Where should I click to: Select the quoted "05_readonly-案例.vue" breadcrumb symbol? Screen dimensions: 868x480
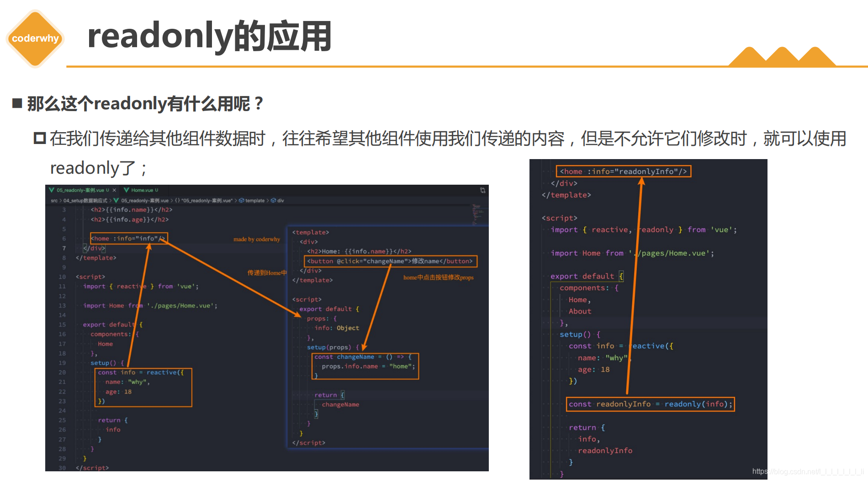click(206, 201)
